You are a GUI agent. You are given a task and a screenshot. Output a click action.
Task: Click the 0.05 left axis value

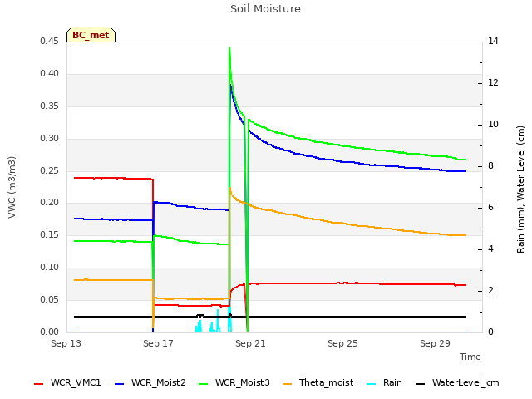[x=50, y=299]
